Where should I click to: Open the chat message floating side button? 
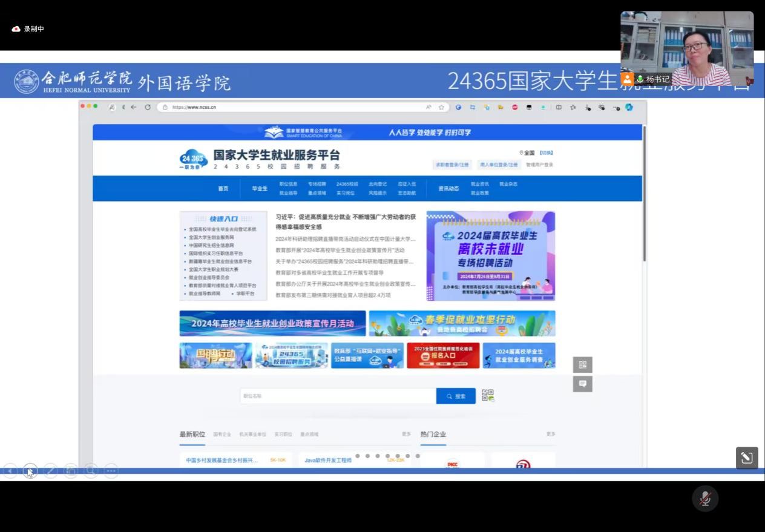[582, 384]
